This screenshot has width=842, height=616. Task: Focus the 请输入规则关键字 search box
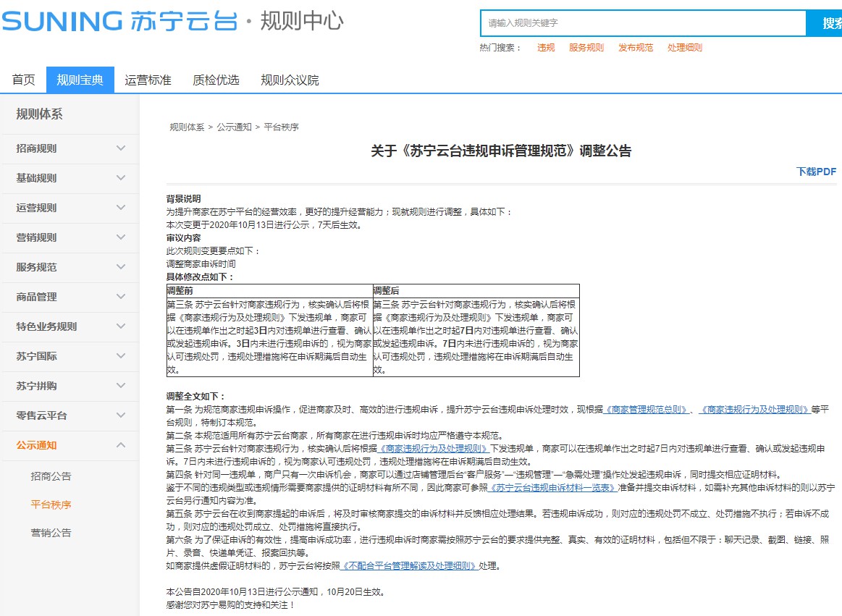click(643, 23)
